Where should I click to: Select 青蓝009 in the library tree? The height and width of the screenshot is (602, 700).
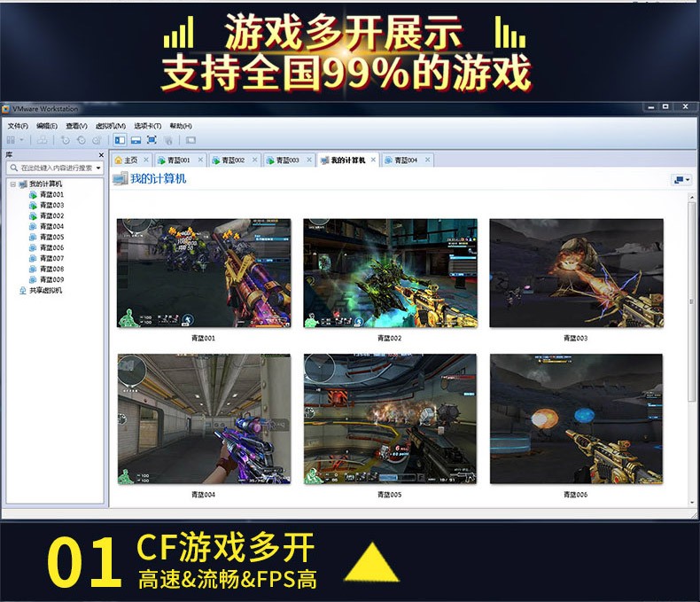[x=46, y=280]
